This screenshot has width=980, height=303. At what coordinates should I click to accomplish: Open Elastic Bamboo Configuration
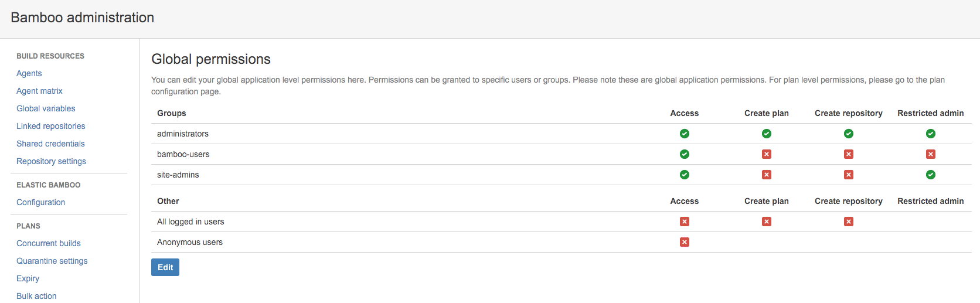(40, 202)
